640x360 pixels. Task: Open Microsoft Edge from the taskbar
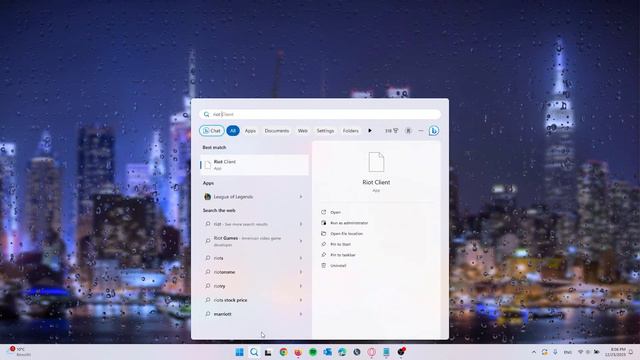pos(342,352)
